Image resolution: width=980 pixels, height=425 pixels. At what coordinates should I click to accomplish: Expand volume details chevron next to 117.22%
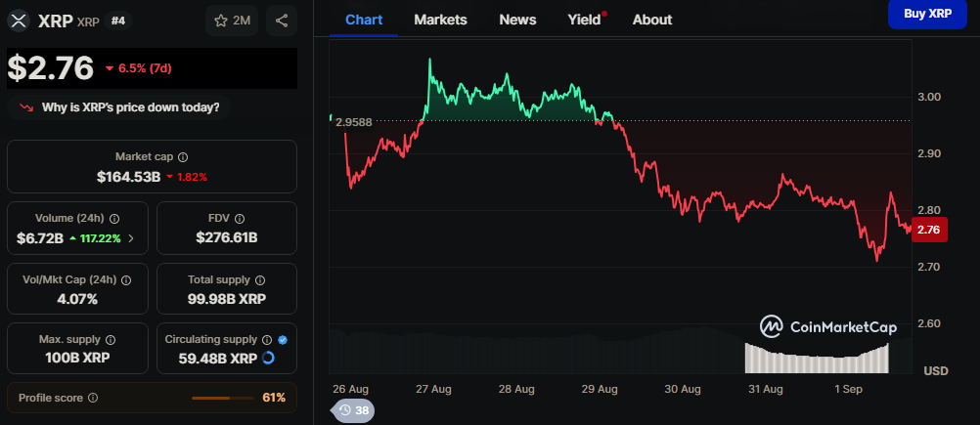point(131,237)
